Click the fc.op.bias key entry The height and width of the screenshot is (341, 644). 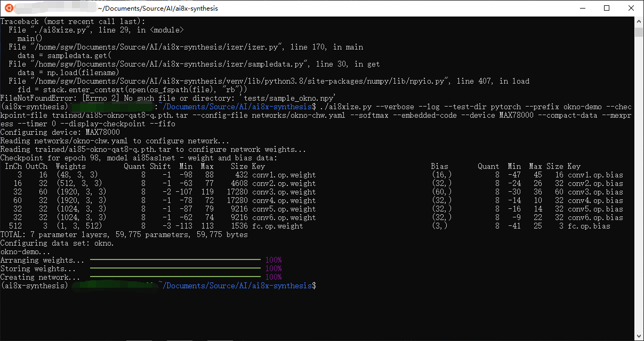[589, 226]
